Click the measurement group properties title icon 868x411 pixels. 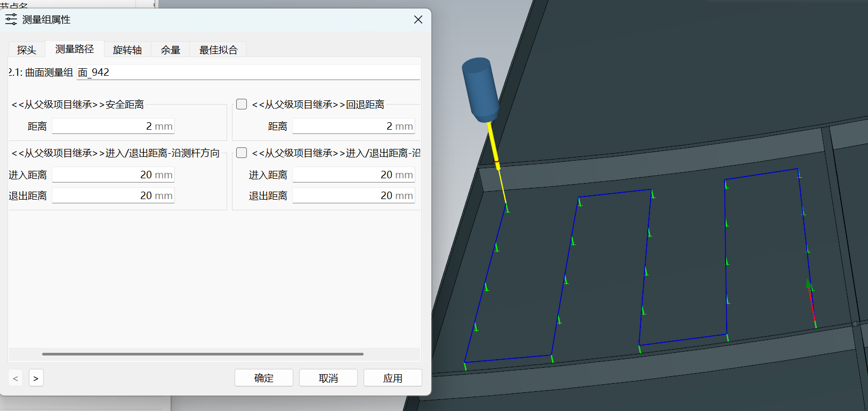point(11,20)
